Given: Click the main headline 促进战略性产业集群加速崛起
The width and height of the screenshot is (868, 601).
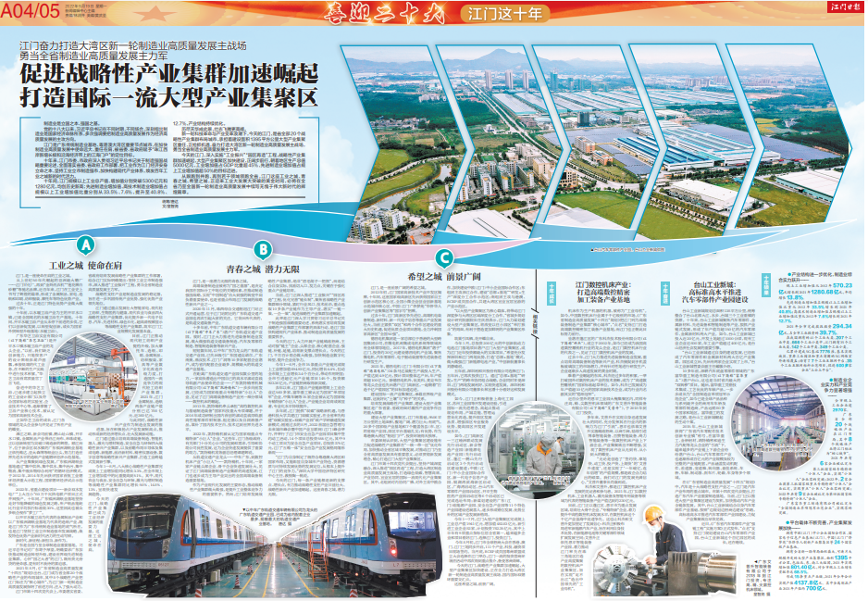Looking at the screenshot, I should coord(169,74).
